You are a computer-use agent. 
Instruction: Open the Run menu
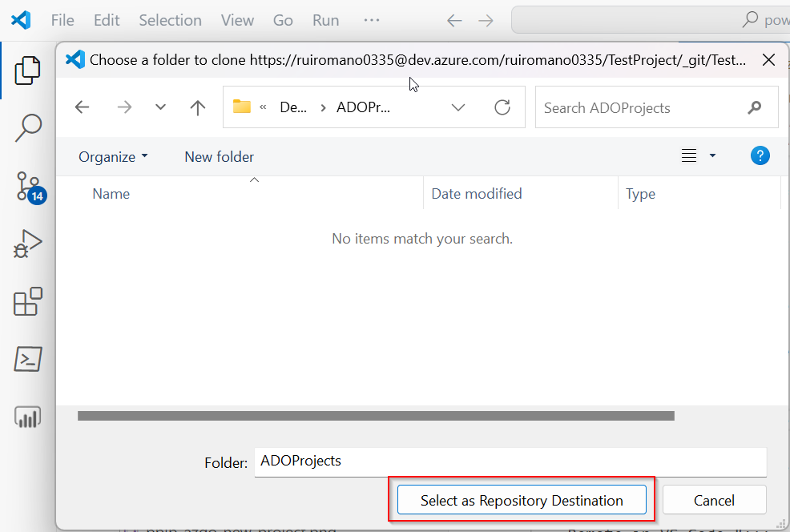325,20
